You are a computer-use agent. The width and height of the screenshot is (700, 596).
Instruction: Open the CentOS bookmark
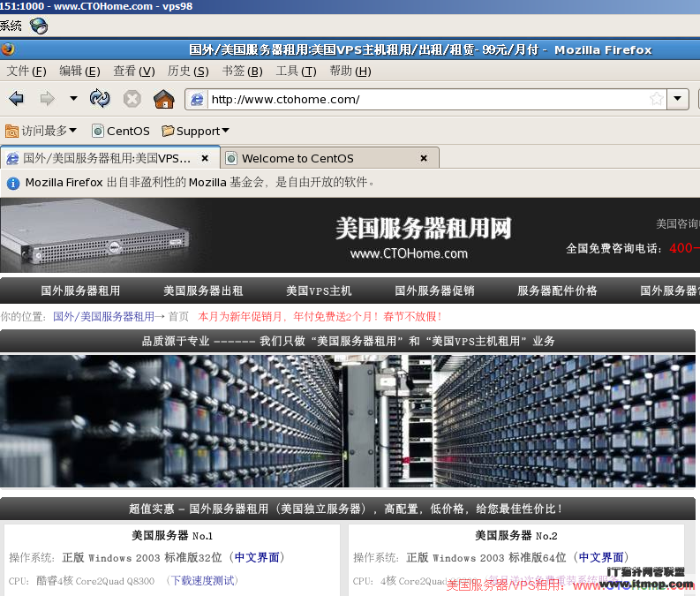pos(121,131)
